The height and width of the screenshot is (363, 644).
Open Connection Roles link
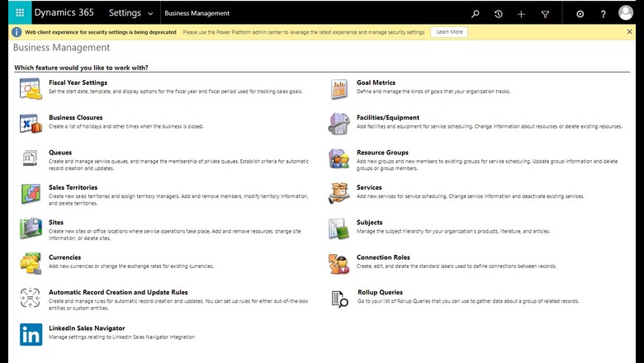click(x=383, y=257)
